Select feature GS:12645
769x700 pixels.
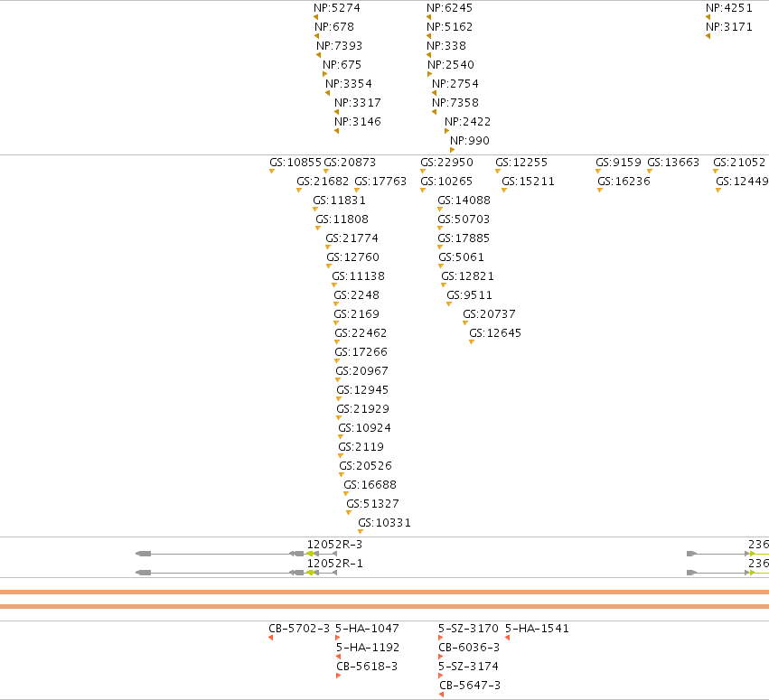[x=496, y=333]
